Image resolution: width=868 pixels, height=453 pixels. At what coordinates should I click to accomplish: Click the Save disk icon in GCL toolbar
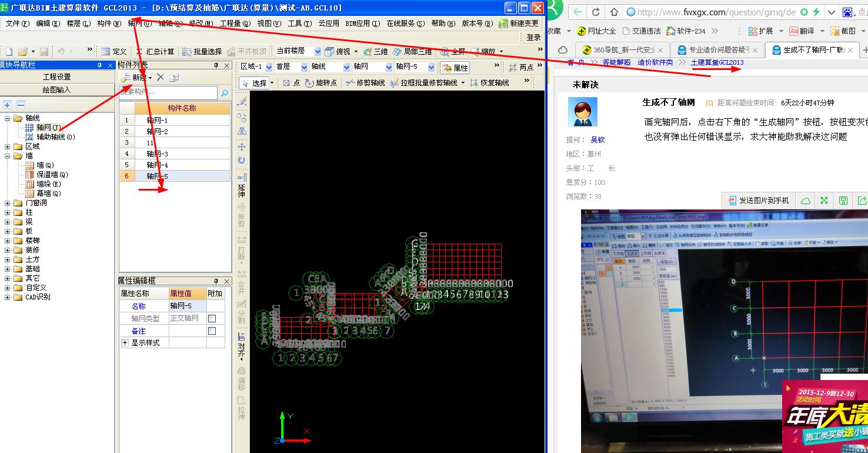tap(44, 52)
